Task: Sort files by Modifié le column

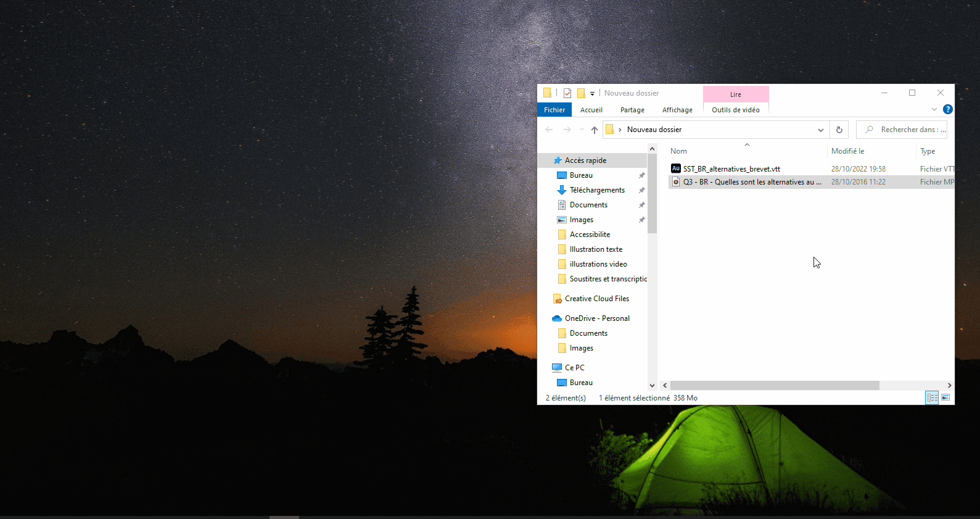Action: point(847,151)
